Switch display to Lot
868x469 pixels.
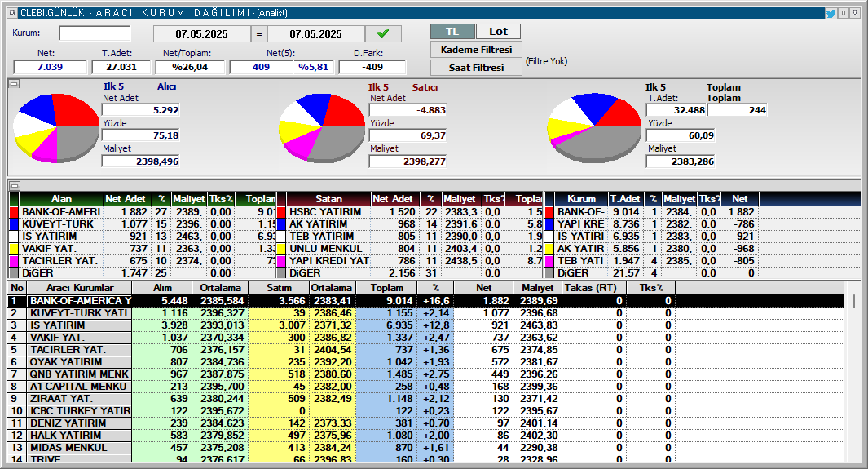point(498,32)
